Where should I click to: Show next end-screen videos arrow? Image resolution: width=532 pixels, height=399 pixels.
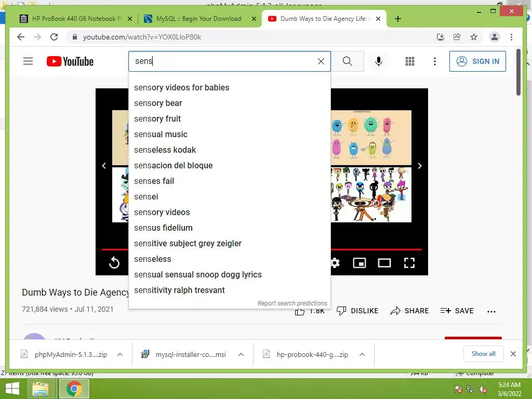[x=420, y=166]
